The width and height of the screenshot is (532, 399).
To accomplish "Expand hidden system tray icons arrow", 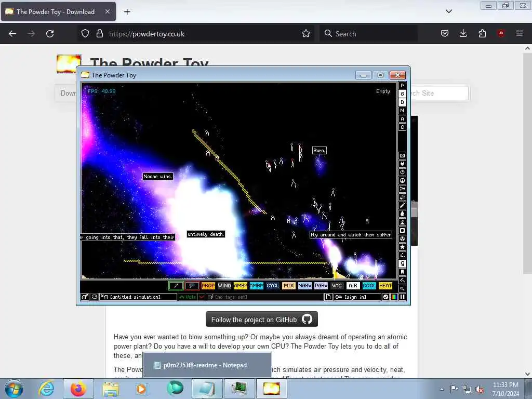I will 442,389.
